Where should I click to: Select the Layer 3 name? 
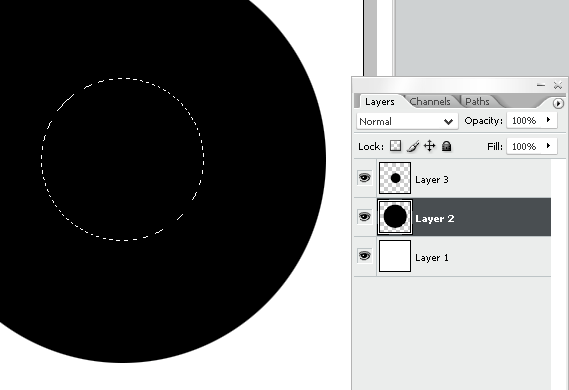click(x=432, y=180)
